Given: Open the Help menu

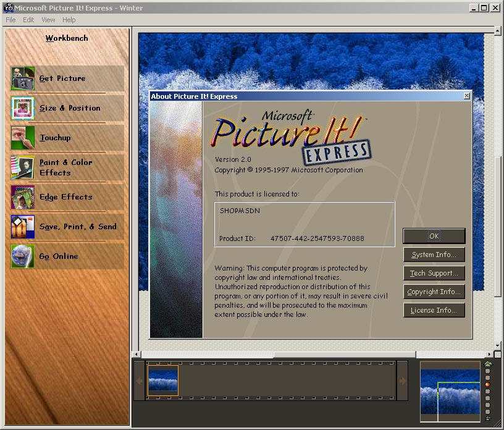Looking at the screenshot, I should [69, 20].
